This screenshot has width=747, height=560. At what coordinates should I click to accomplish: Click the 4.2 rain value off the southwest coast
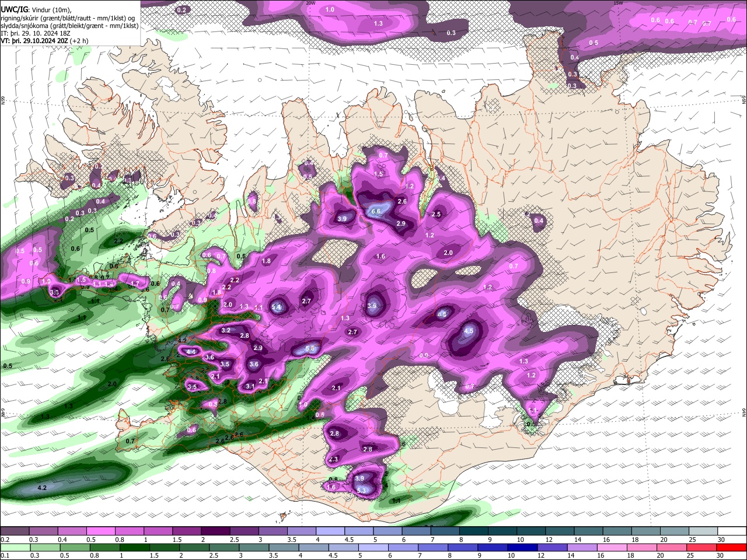tap(42, 488)
